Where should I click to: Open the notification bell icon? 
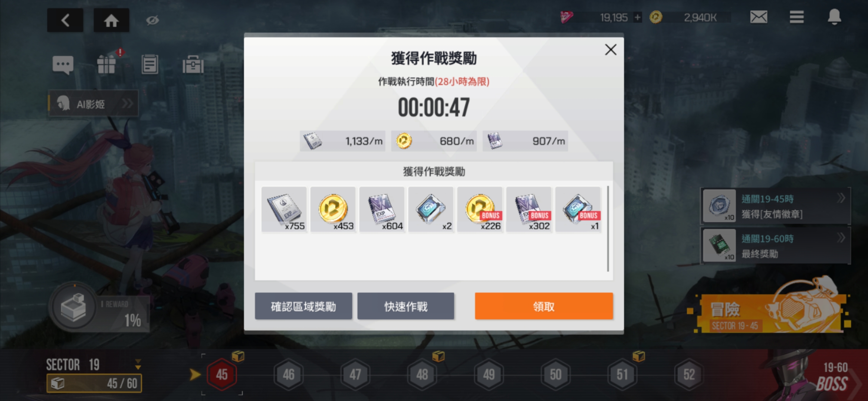coord(834,17)
